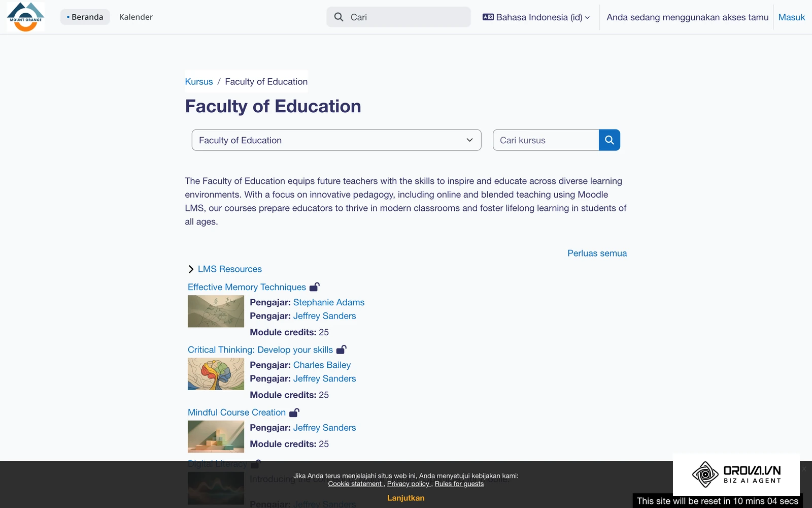
Task: Open the LMS Resources category link
Action: click(x=230, y=269)
